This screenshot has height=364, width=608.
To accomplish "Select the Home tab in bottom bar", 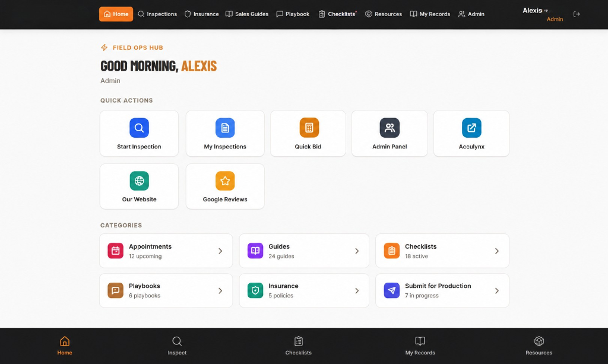I will (65, 346).
